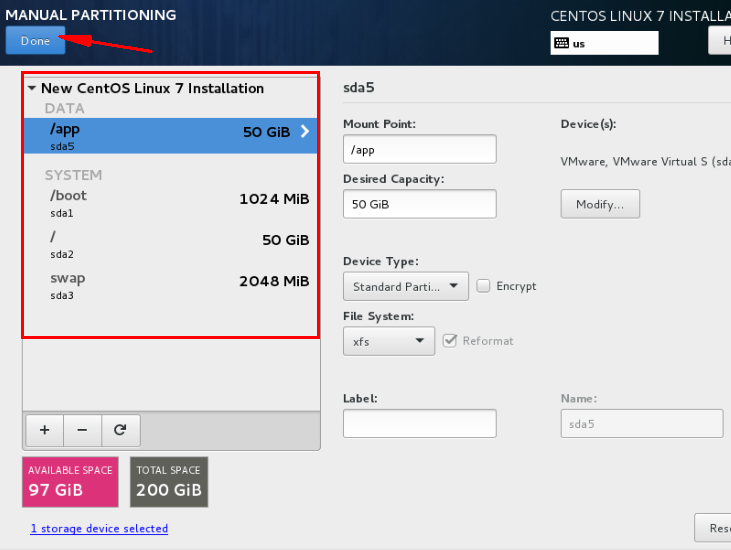Click the Name field showing sda5
This screenshot has height=550, width=731.
pyautogui.click(x=642, y=423)
